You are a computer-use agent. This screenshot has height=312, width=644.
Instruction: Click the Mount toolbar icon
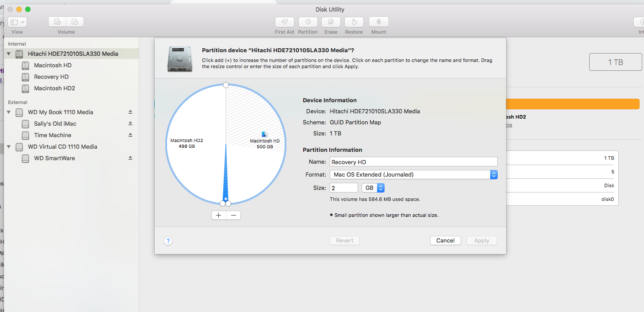click(379, 22)
